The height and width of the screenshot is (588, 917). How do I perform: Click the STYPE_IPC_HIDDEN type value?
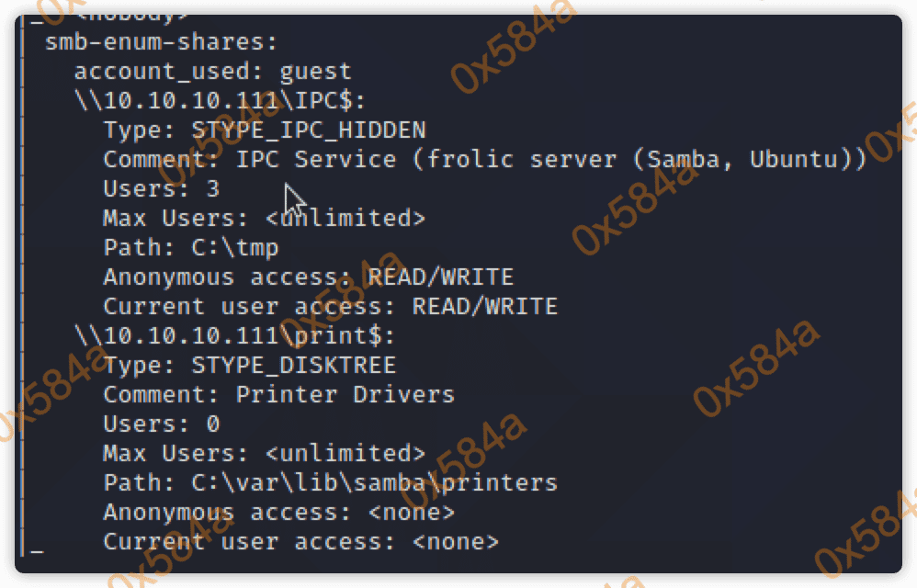tap(308, 130)
